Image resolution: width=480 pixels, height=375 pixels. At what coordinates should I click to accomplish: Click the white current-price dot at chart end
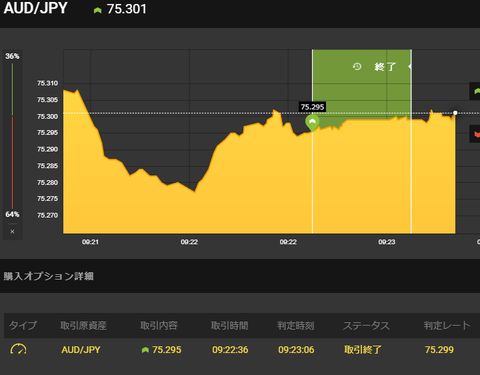tap(455, 113)
